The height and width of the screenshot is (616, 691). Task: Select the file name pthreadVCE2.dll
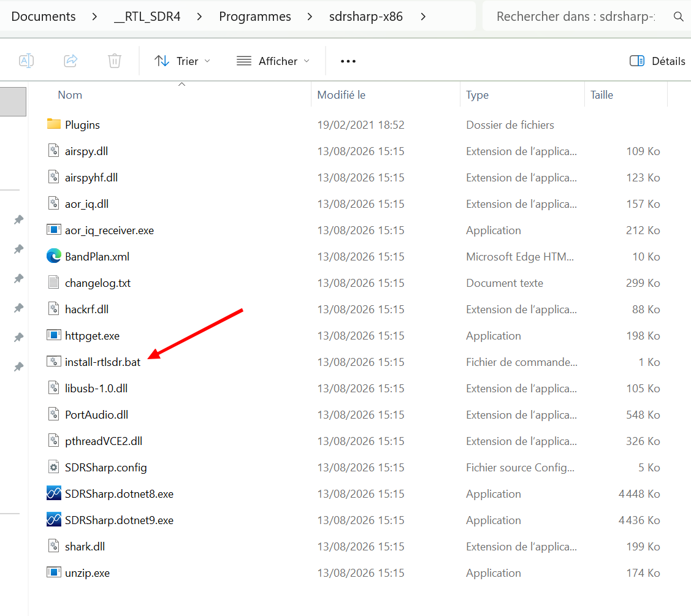tap(104, 441)
